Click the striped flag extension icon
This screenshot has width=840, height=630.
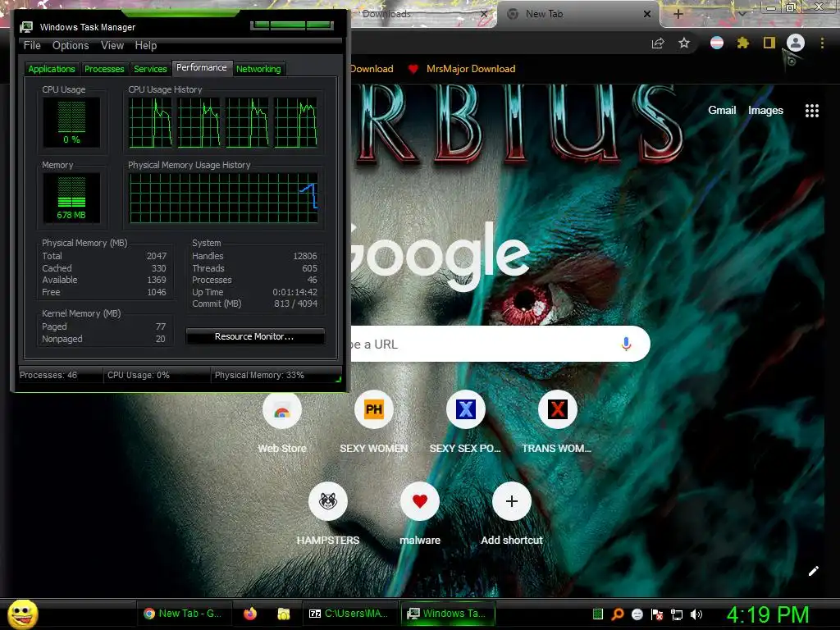click(x=717, y=43)
